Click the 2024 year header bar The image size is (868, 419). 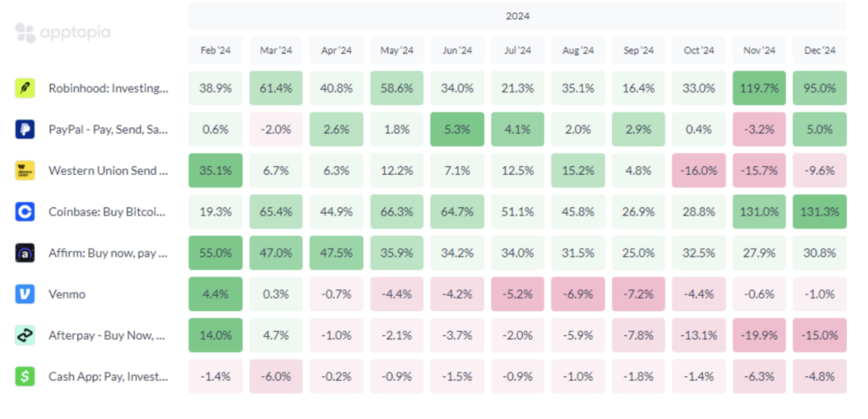517,16
